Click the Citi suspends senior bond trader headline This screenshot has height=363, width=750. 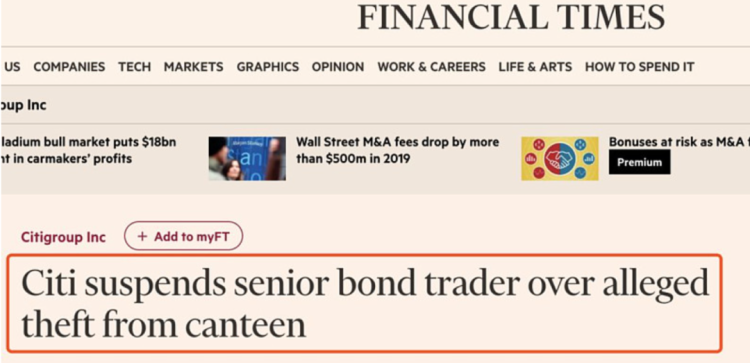[364, 304]
